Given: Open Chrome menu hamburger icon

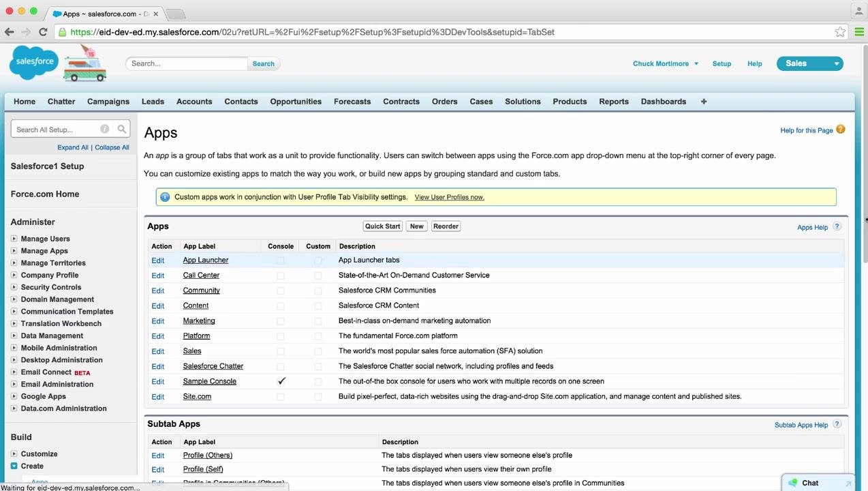Looking at the screenshot, I should point(859,32).
